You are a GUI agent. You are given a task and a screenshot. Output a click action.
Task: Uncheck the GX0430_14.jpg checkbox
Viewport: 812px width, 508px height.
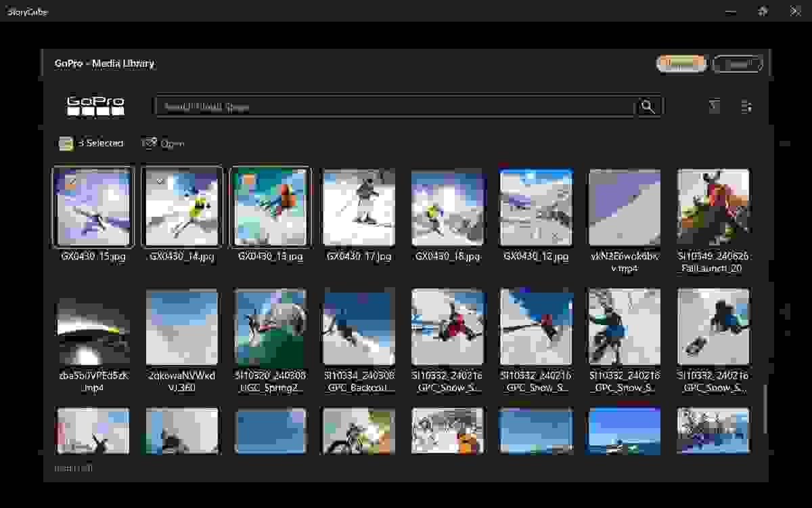click(159, 181)
